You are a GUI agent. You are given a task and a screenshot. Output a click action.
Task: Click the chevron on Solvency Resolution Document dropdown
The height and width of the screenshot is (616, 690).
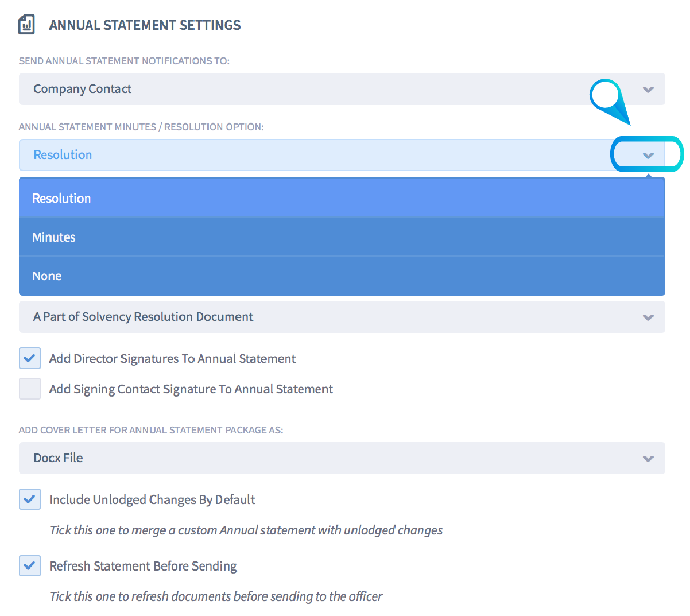coord(648,317)
